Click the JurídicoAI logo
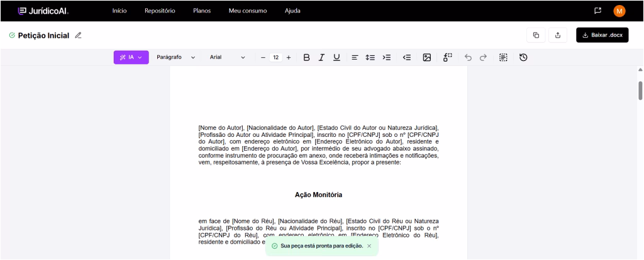Screen dimensions: 644x260 coord(43,11)
